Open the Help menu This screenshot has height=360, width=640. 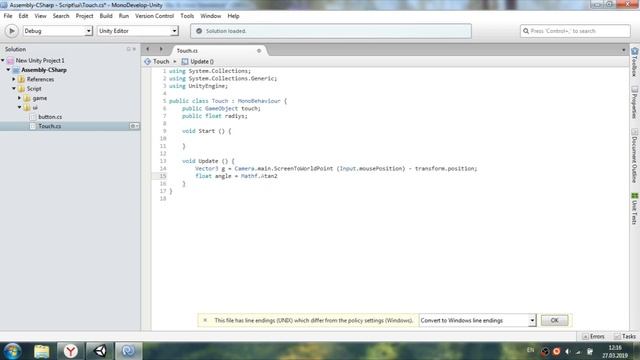[233, 16]
